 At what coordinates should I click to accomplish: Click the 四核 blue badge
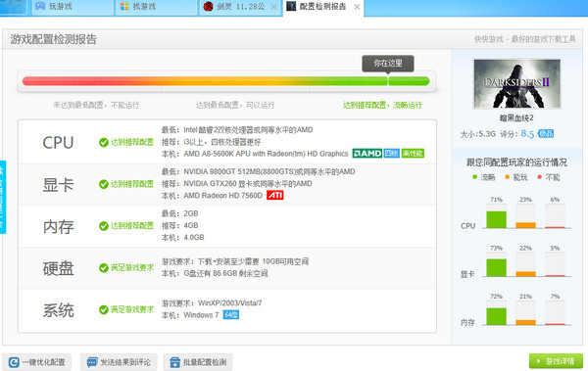coord(391,154)
